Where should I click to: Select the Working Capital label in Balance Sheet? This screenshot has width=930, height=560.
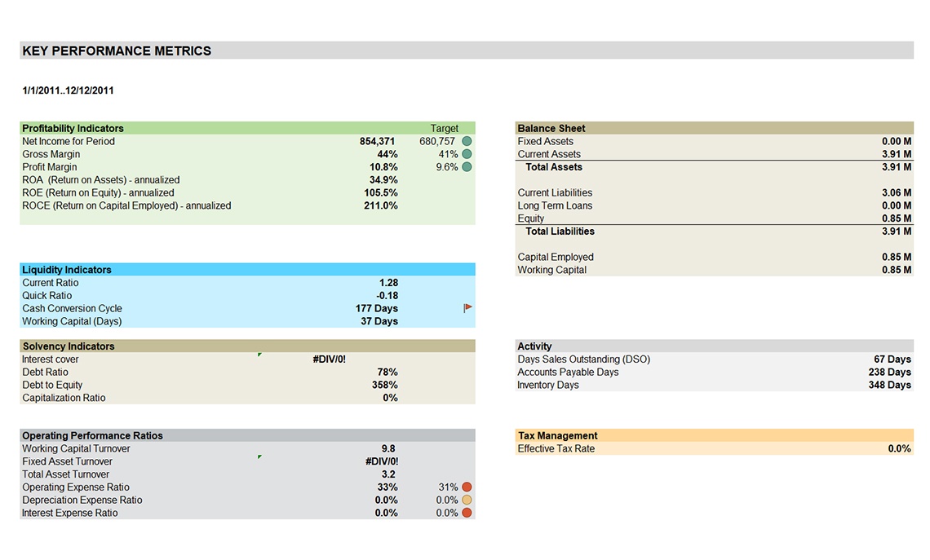point(551,271)
